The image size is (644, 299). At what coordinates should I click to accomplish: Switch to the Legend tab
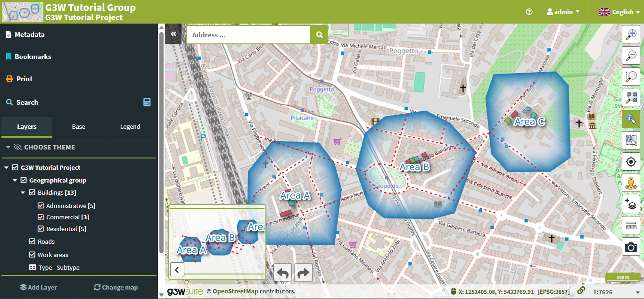coord(130,126)
